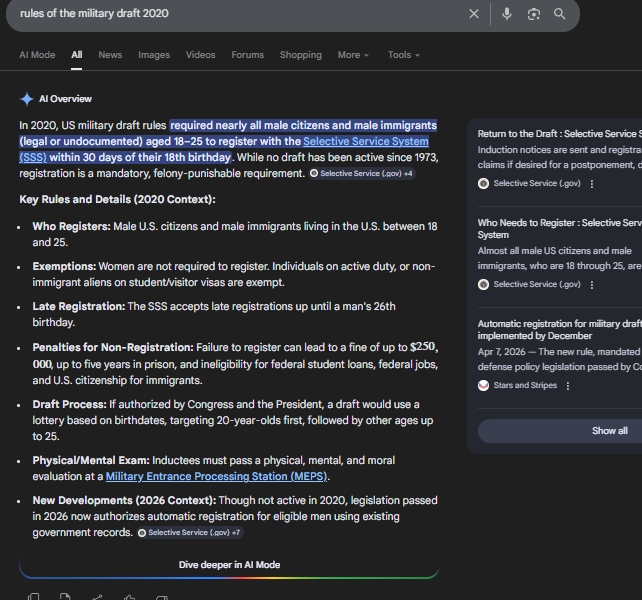Submit search with the magnifier icon

pos(560,14)
